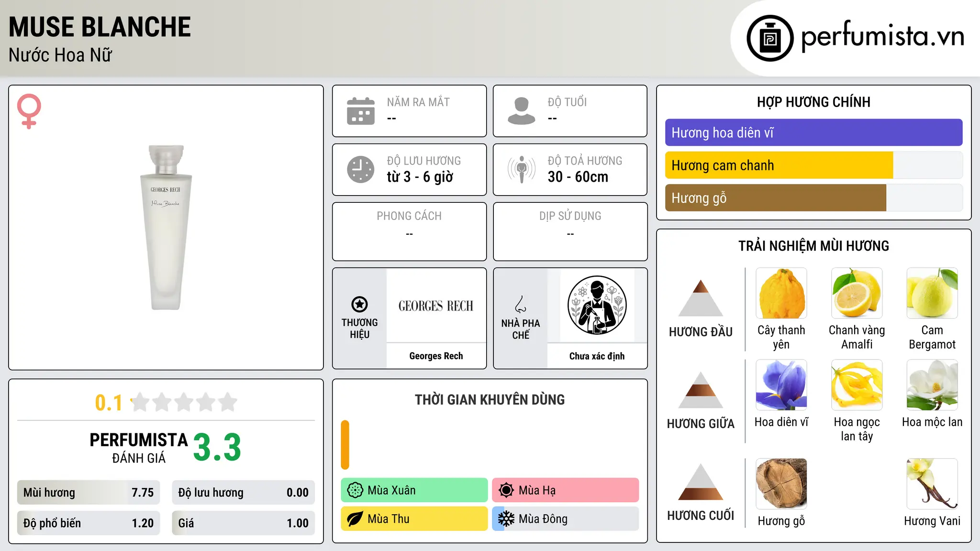Image resolution: width=980 pixels, height=551 pixels.
Task: Click the green 3.3 Perfumista score
Action: [x=217, y=448]
